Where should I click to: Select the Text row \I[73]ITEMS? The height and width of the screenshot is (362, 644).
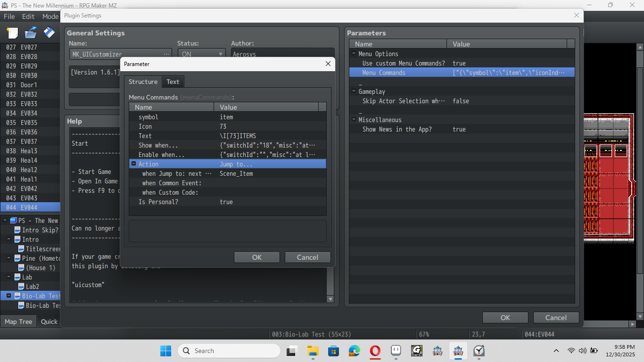pos(228,136)
